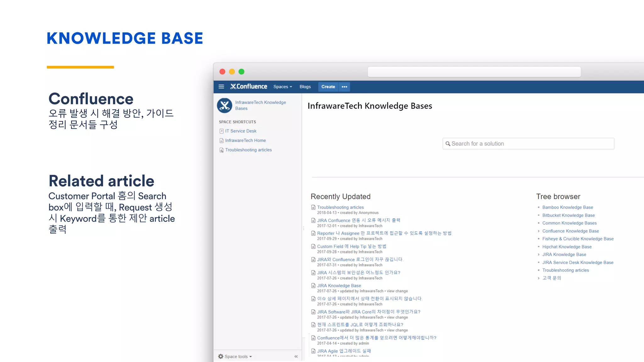Open Fisheye & Crucible Knowledge Base

(x=578, y=239)
